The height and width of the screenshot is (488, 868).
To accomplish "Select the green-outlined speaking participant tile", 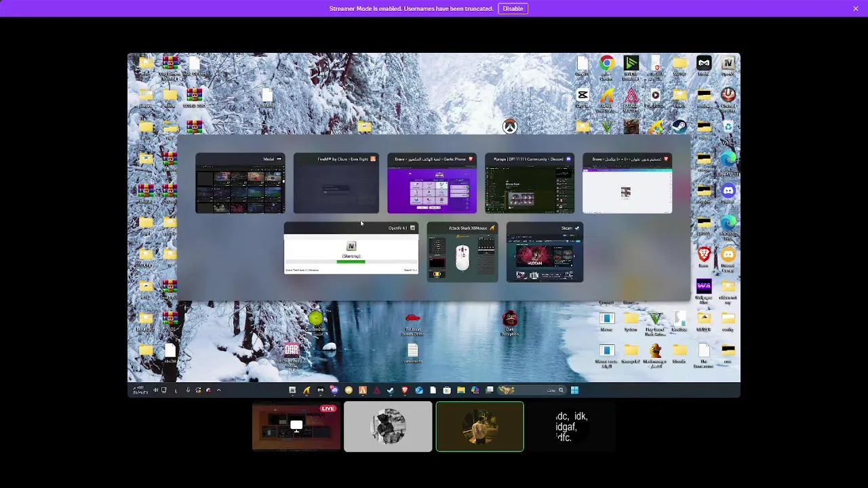I will click(x=480, y=426).
